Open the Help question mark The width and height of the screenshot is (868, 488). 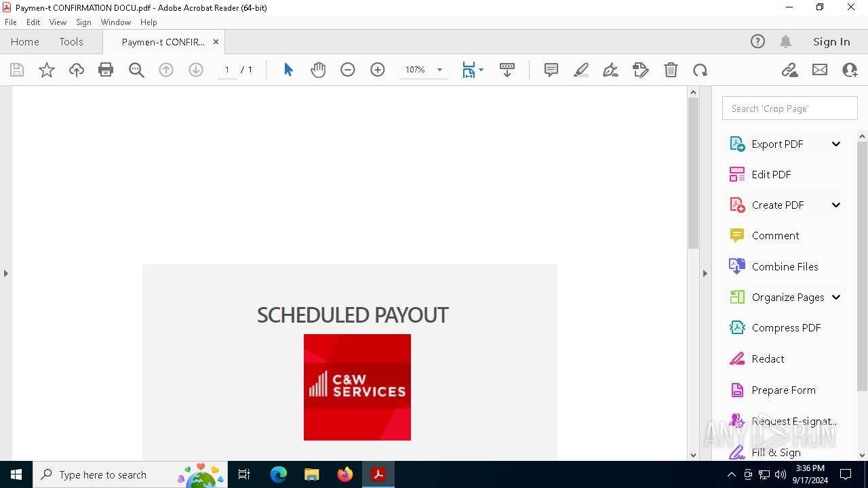[x=757, y=41]
